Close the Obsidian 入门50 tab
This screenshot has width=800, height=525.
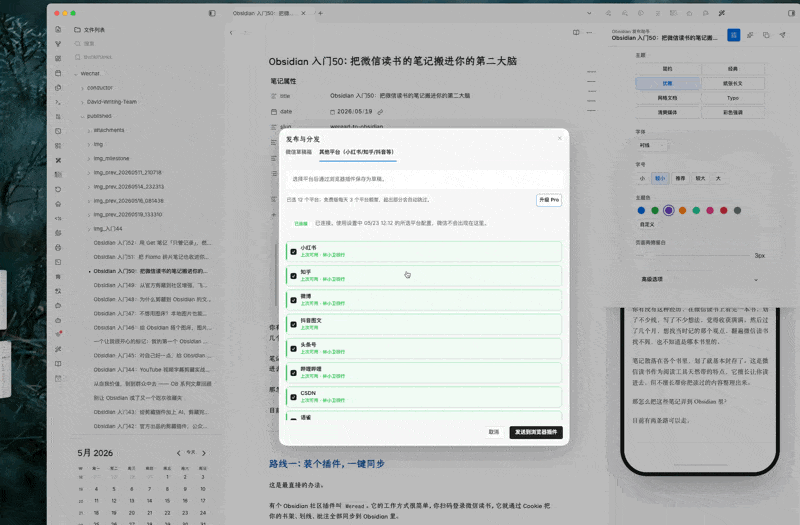(x=303, y=13)
